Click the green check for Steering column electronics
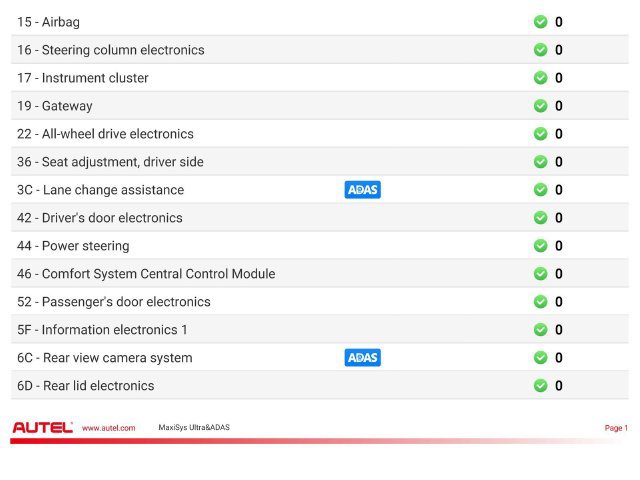640x480 pixels. point(540,50)
